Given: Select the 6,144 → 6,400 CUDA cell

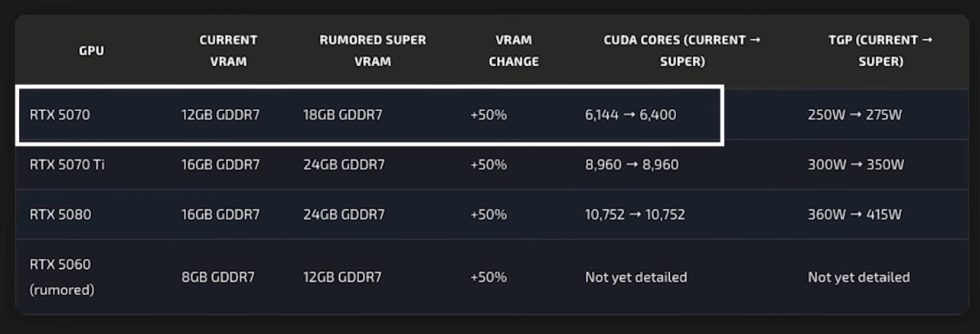Looking at the screenshot, I should 631,116.
